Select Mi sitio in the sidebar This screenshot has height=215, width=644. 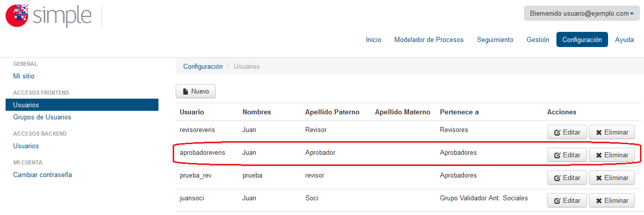[x=24, y=76]
